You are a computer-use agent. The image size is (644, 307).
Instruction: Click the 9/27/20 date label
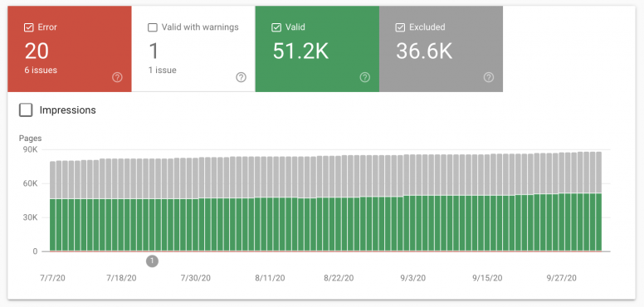click(562, 278)
